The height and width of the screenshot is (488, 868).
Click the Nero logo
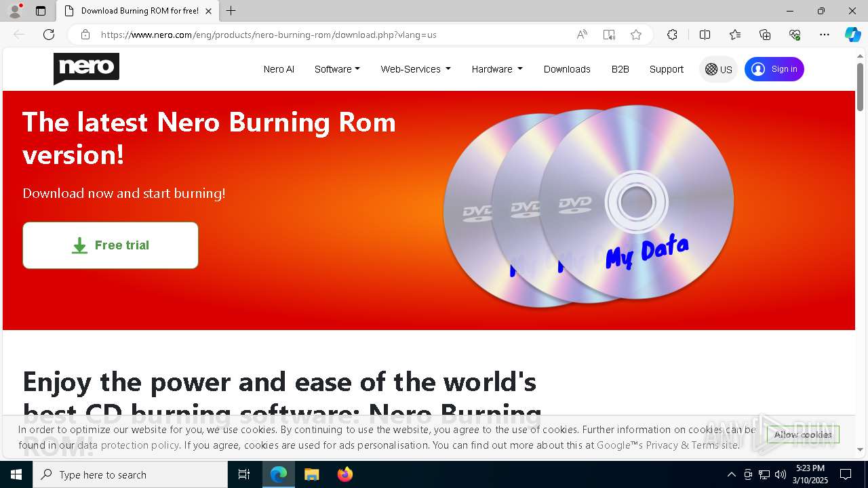[x=86, y=68]
